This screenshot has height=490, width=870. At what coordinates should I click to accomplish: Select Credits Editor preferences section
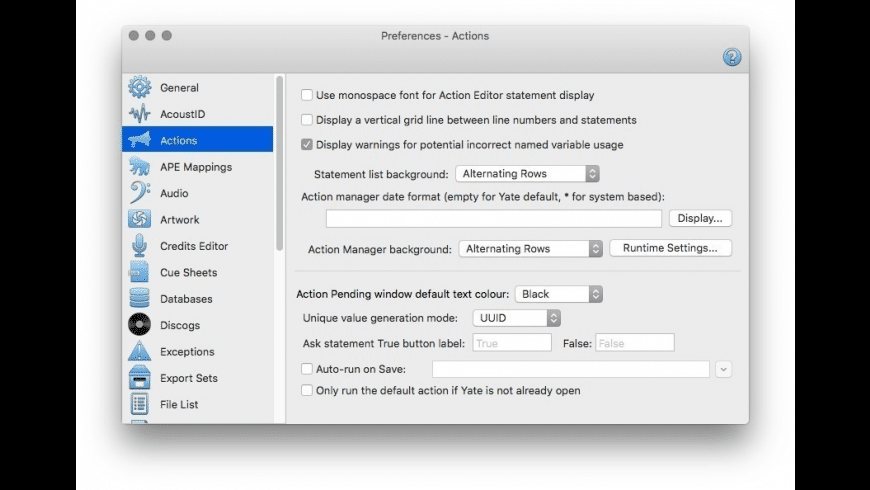pyautogui.click(x=198, y=246)
